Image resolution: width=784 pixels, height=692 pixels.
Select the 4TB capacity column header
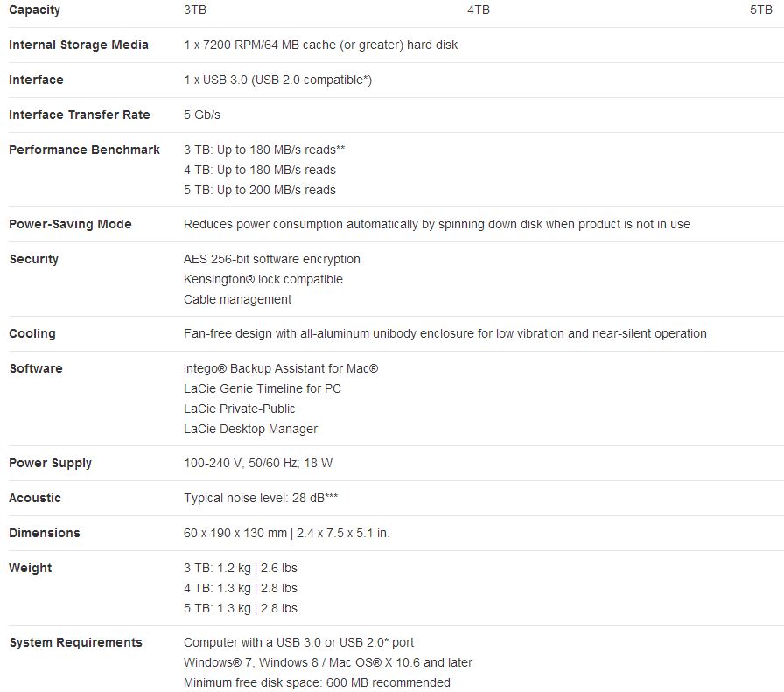[479, 10]
